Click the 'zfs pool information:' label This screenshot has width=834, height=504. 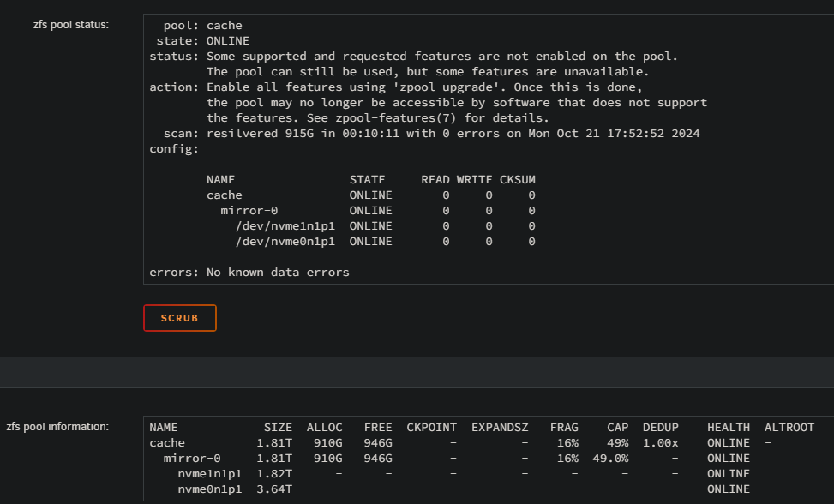57,426
